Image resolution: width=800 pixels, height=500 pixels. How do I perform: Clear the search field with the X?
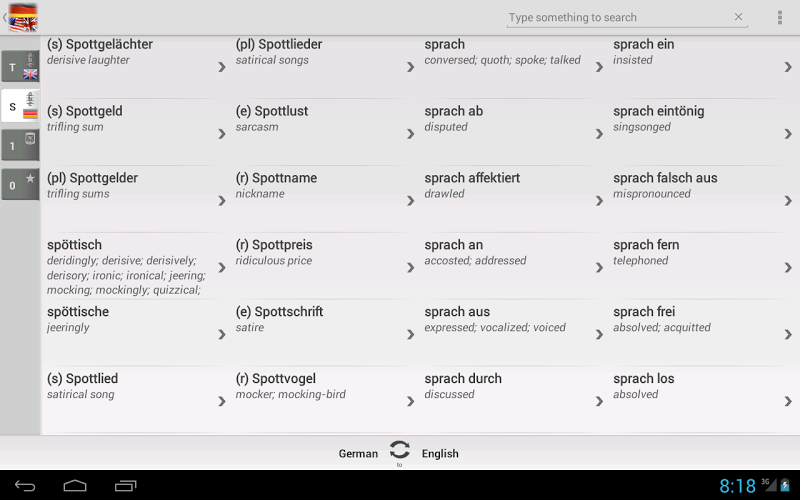(739, 17)
